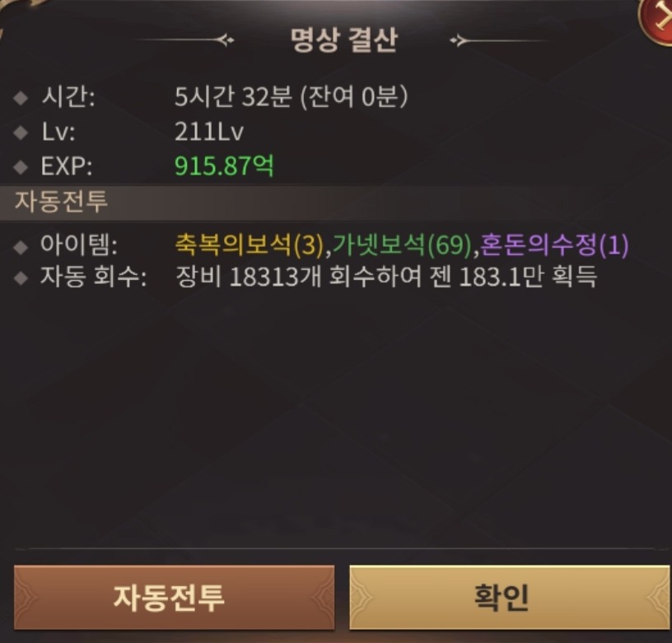Click the right ornament beside the title
This screenshot has height=643, width=672.
click(x=502, y=40)
